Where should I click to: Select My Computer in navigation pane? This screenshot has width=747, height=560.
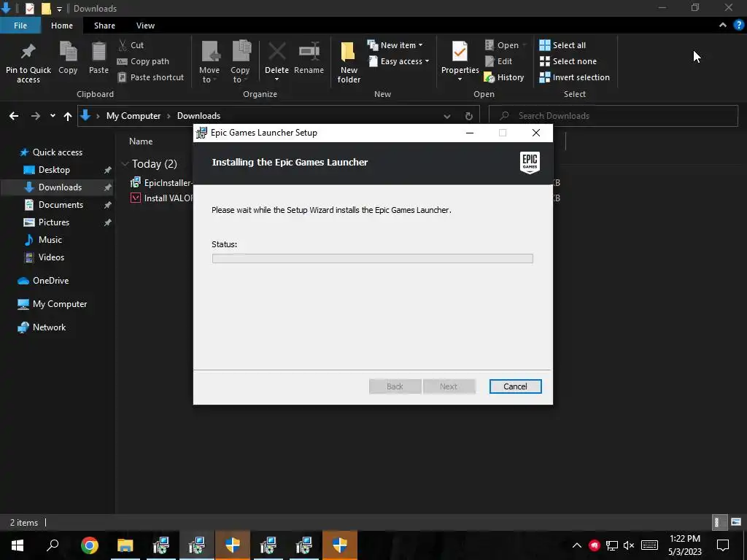(59, 304)
